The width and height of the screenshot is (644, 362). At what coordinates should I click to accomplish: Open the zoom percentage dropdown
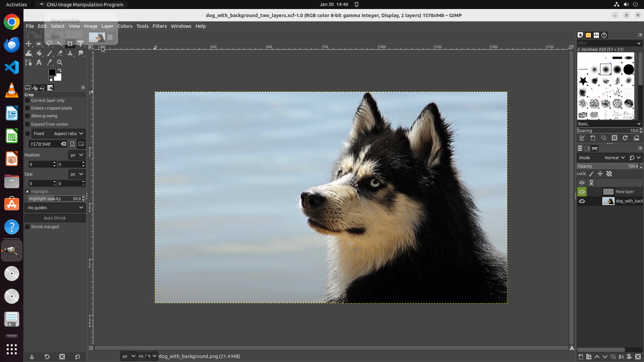click(x=155, y=356)
